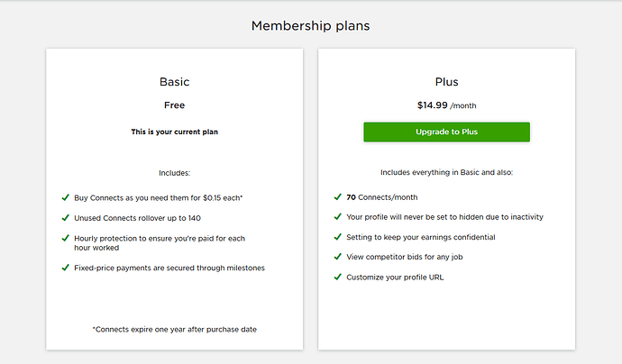Click 'This is your current plan' text
This screenshot has height=364, width=622.
[x=175, y=132]
